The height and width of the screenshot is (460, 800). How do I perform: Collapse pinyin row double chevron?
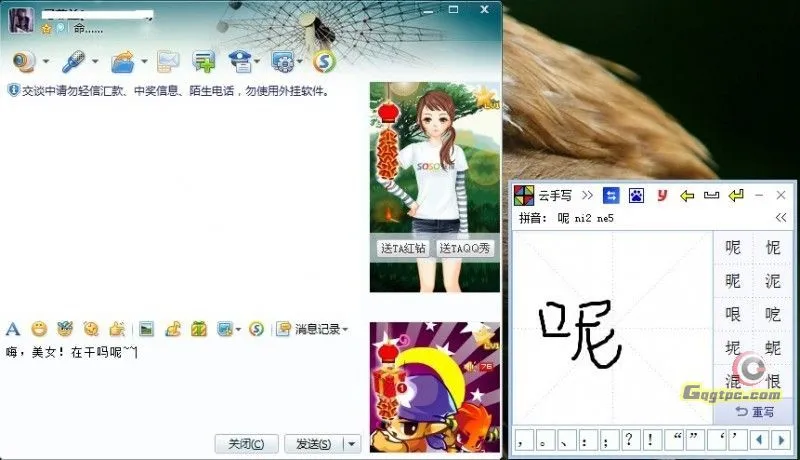click(x=781, y=218)
